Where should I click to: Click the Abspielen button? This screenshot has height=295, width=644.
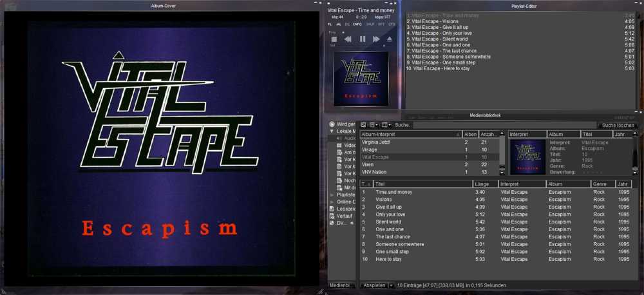click(x=374, y=285)
